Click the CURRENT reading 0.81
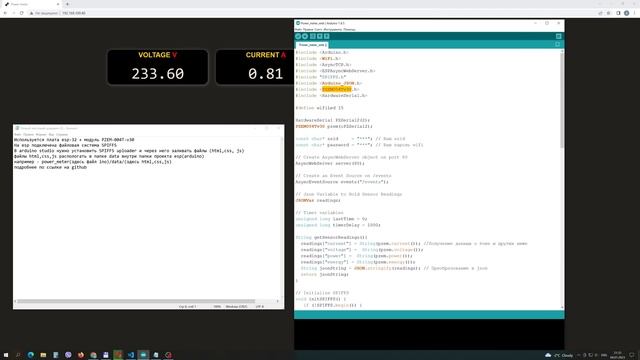The width and height of the screenshot is (640, 360). click(x=265, y=74)
